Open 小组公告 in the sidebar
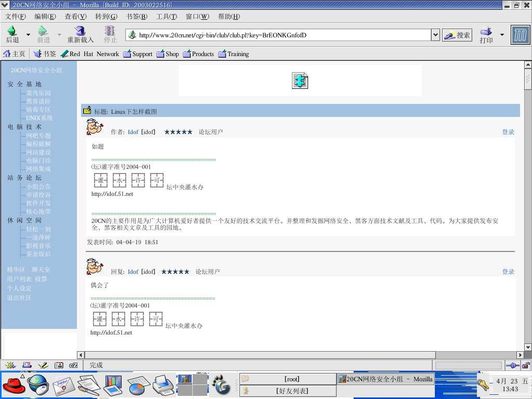Viewport: 532px width, 399px height. click(x=38, y=187)
